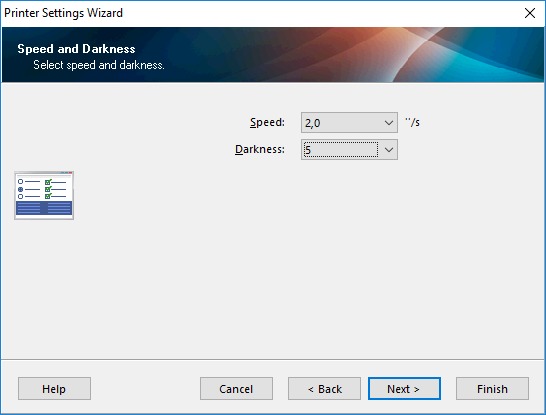
Task: Select the Speed combo box value 2,0
Action: pyautogui.click(x=349, y=123)
